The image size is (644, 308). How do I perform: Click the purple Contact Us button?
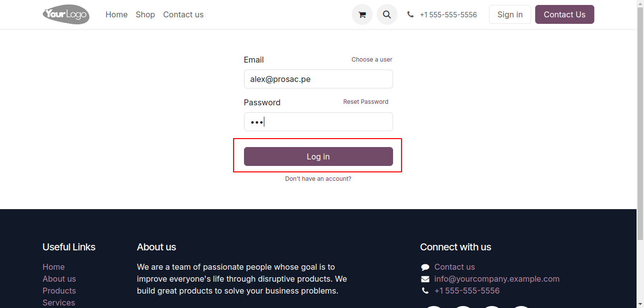564,14
